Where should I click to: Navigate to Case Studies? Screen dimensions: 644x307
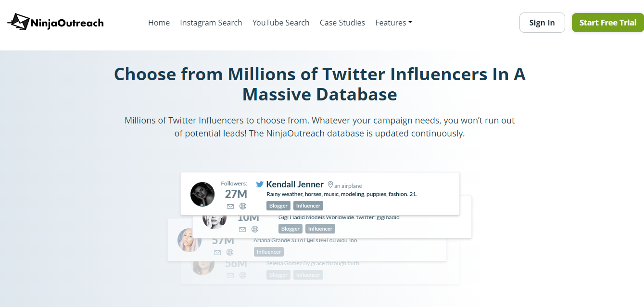[342, 23]
